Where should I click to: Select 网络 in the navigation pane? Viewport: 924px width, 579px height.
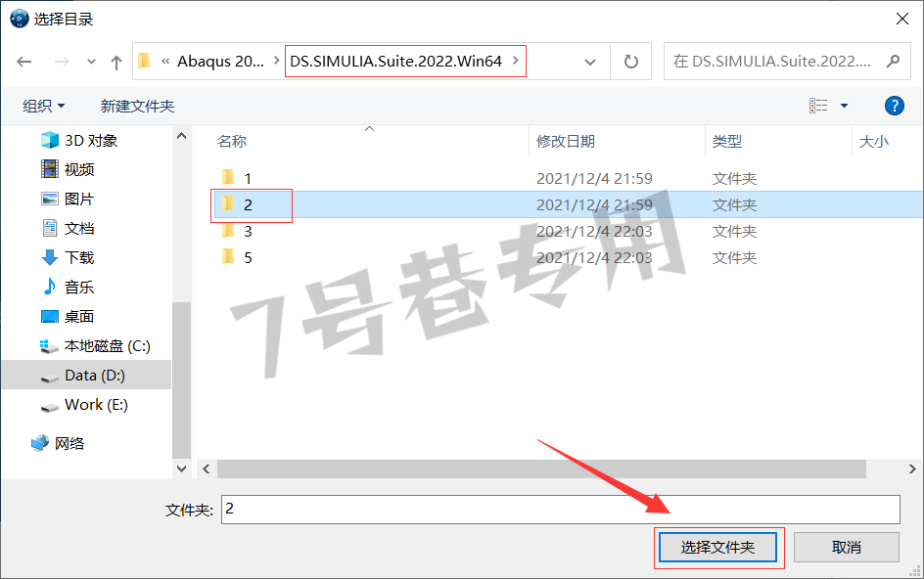[69, 443]
